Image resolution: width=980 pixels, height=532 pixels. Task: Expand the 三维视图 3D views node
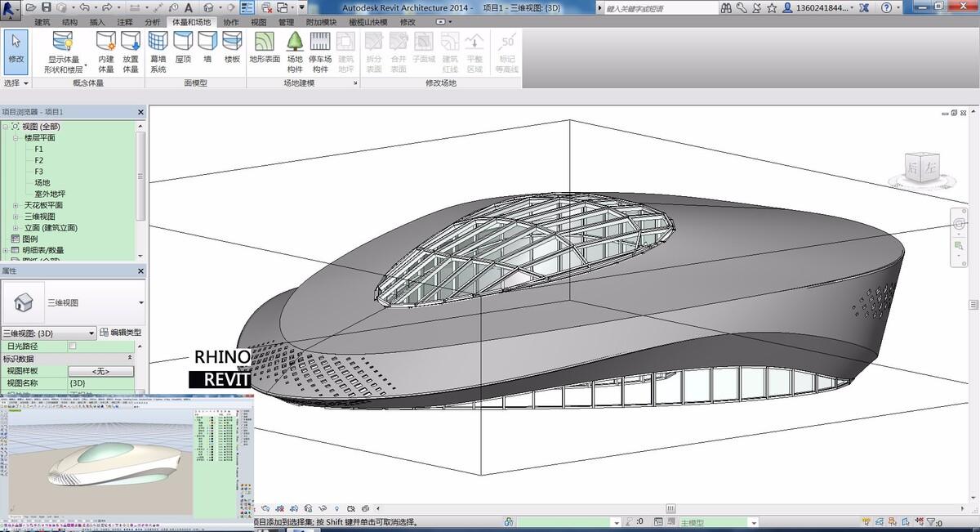coord(16,217)
